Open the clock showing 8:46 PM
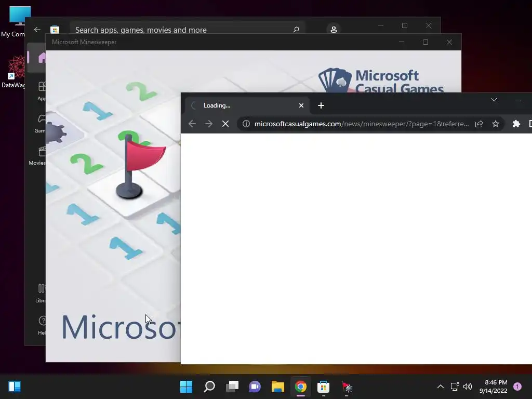 coord(494,387)
